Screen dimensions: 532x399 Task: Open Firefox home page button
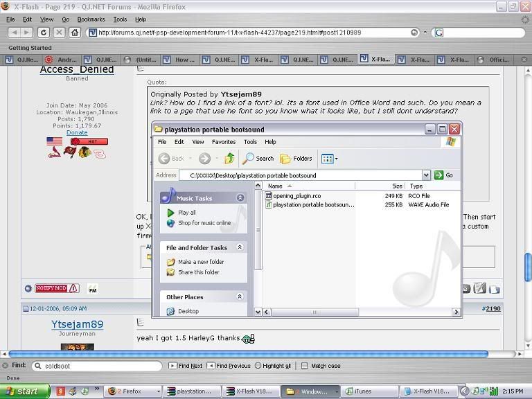pos(75,33)
